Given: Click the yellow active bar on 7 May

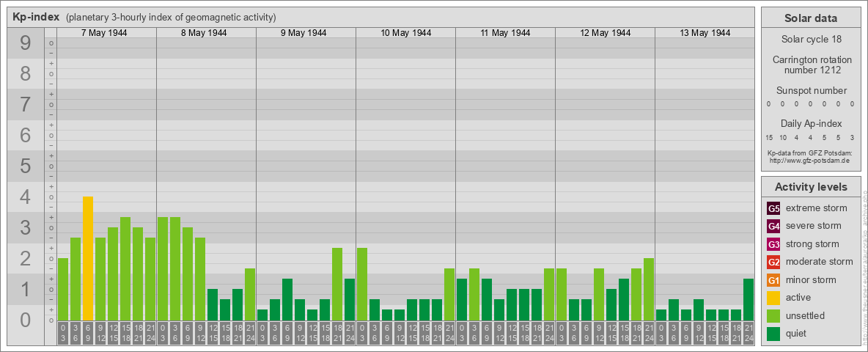Looking at the screenshot, I should (88, 258).
